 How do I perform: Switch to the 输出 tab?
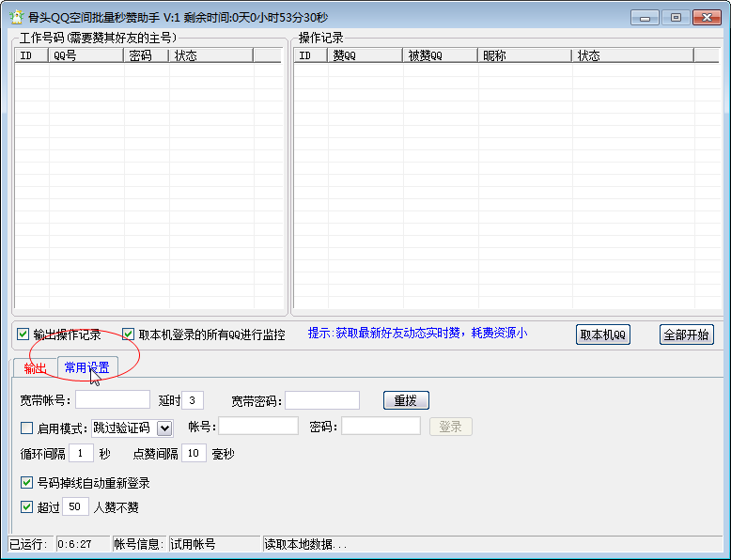[x=36, y=368]
